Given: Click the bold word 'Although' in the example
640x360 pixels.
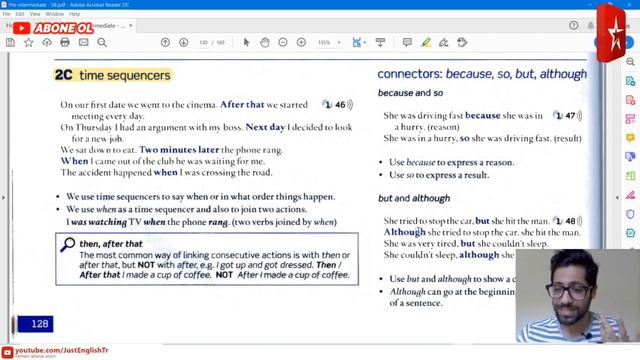Looking at the screenshot, I should click(x=404, y=232).
